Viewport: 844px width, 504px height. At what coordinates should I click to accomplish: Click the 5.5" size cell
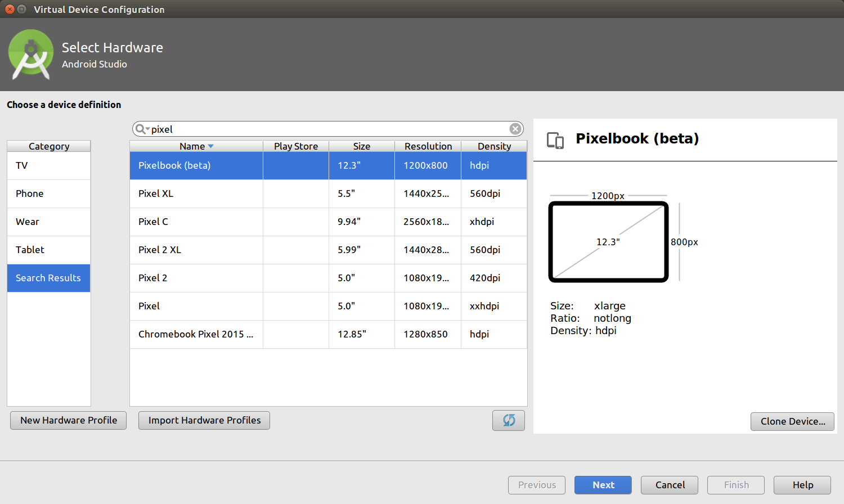pos(362,193)
